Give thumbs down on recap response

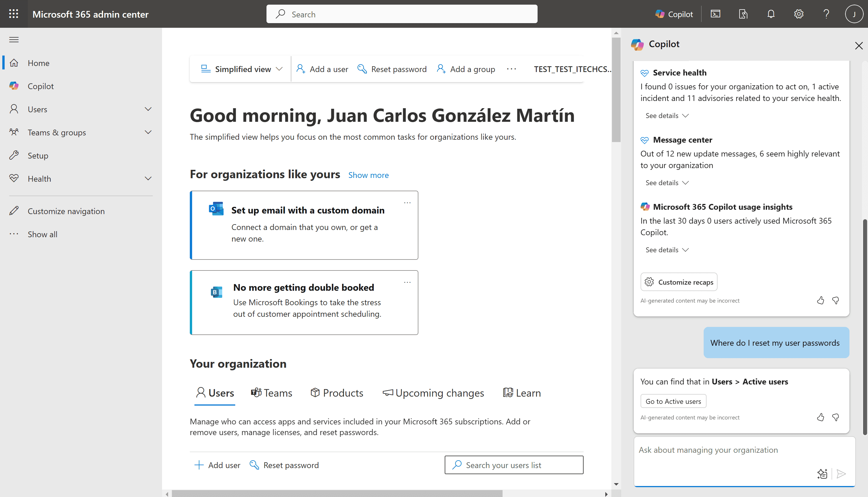tap(836, 300)
